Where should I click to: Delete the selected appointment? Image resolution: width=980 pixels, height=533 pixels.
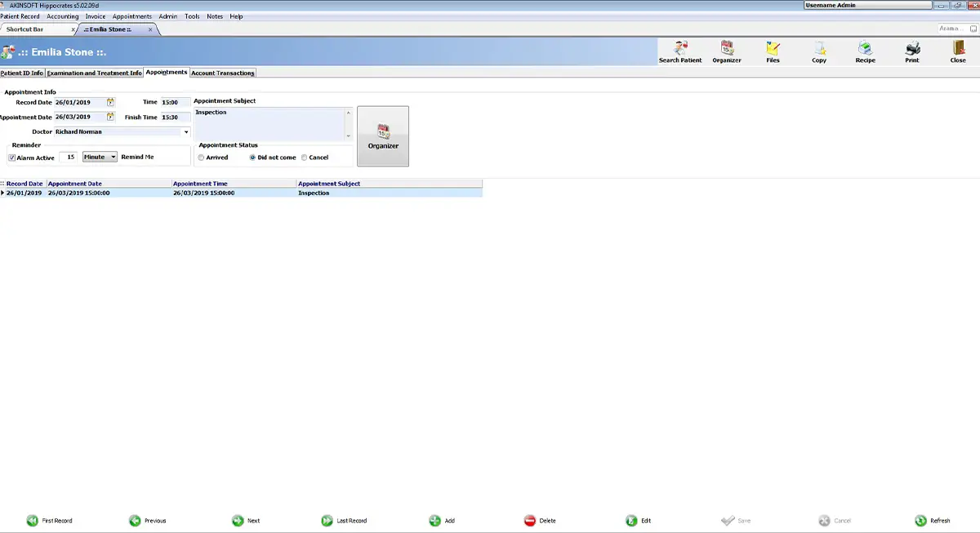(540, 521)
